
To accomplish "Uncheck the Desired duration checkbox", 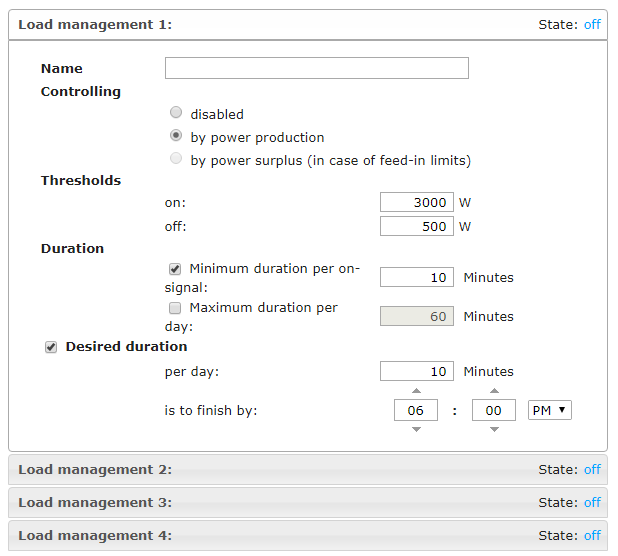I will (51, 347).
